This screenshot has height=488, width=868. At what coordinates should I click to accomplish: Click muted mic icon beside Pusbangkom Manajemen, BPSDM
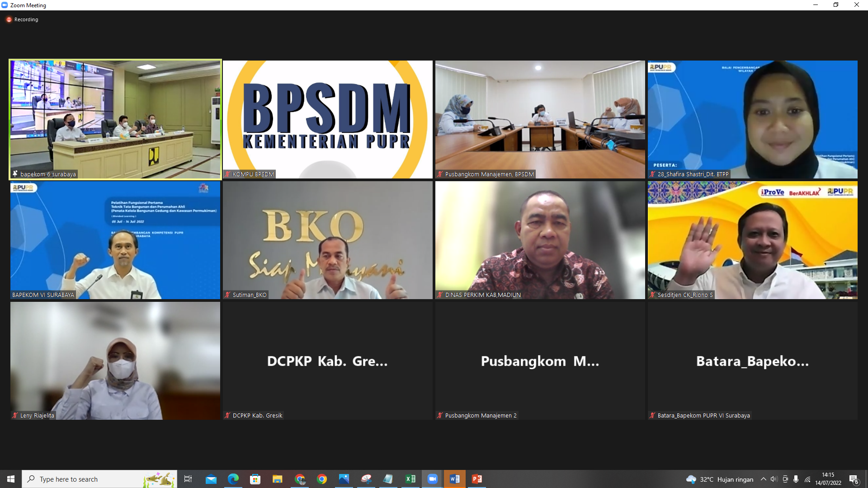tap(440, 174)
